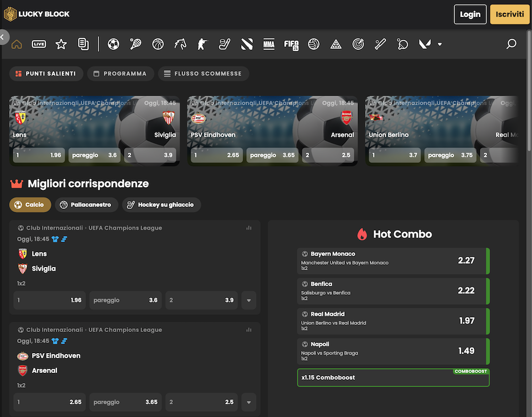This screenshot has height=417, width=532.
Task: Select the soccer ball sport icon
Action: click(113, 44)
